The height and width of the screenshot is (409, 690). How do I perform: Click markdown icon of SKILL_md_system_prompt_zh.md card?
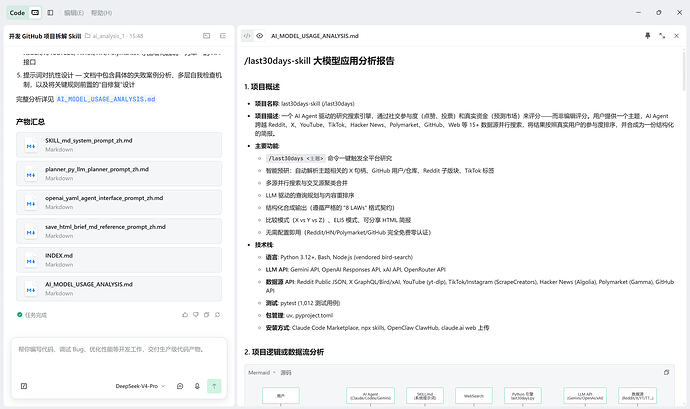(31, 146)
